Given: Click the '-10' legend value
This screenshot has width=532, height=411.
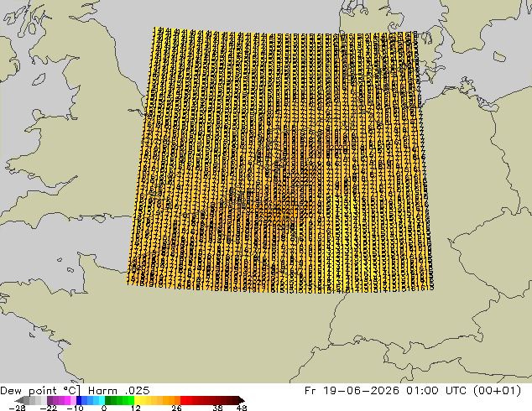Looking at the screenshot, I should click(x=76, y=408).
